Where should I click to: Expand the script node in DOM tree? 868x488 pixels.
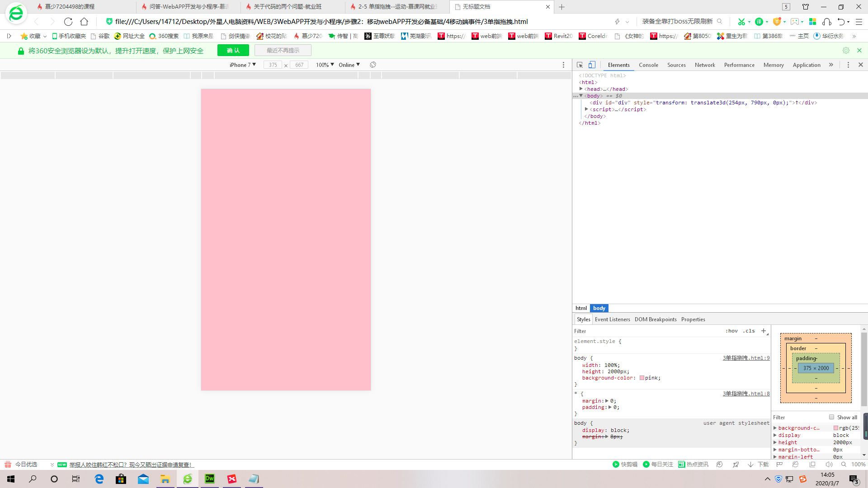(586, 109)
